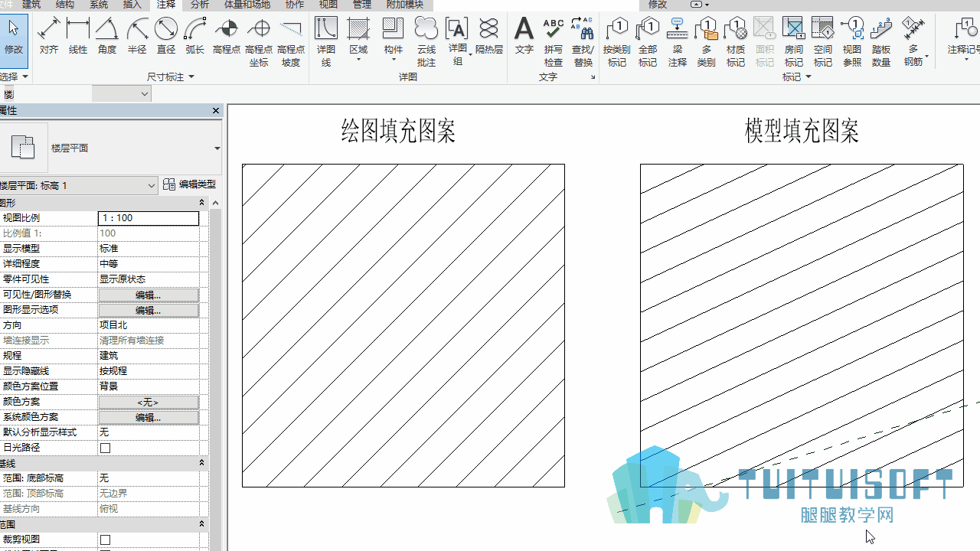The width and height of the screenshot is (980, 551).
Task: Select the 云线批注 revision cloud tool
Action: pos(426,41)
